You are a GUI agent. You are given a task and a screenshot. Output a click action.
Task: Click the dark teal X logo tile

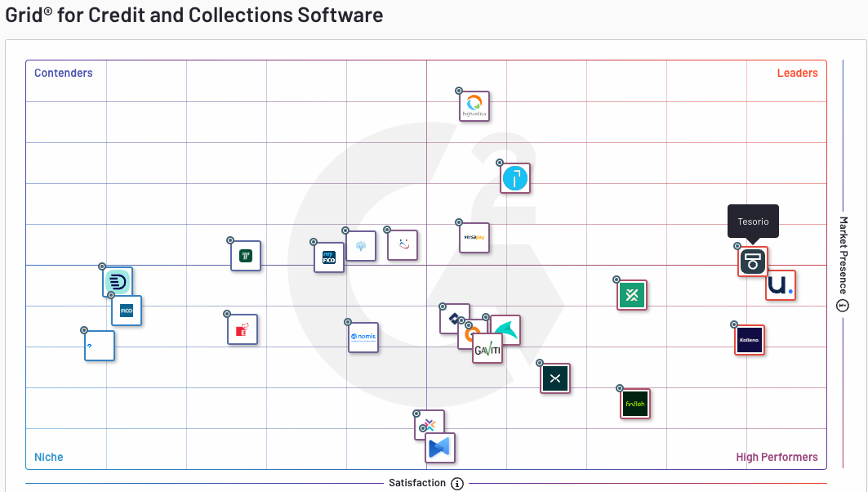coord(555,378)
